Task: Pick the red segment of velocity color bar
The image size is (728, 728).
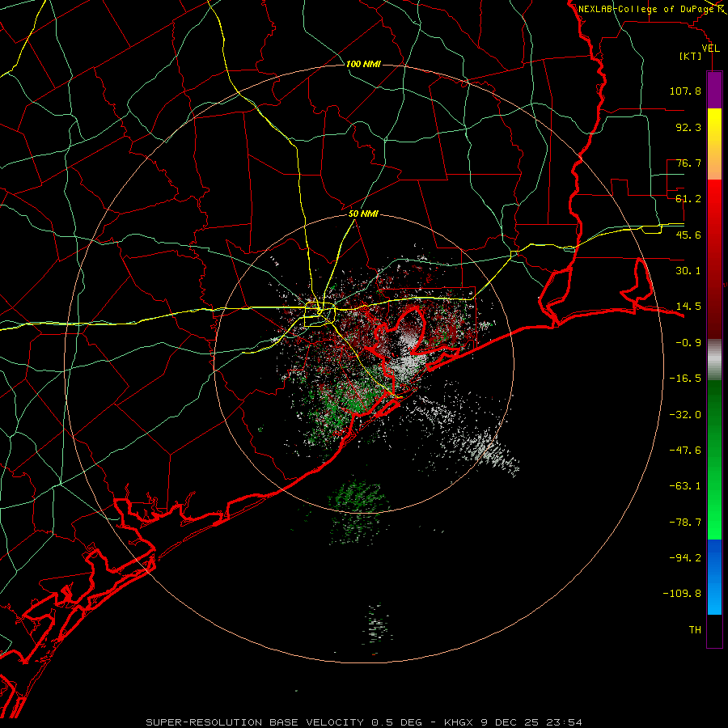Action: [714, 259]
